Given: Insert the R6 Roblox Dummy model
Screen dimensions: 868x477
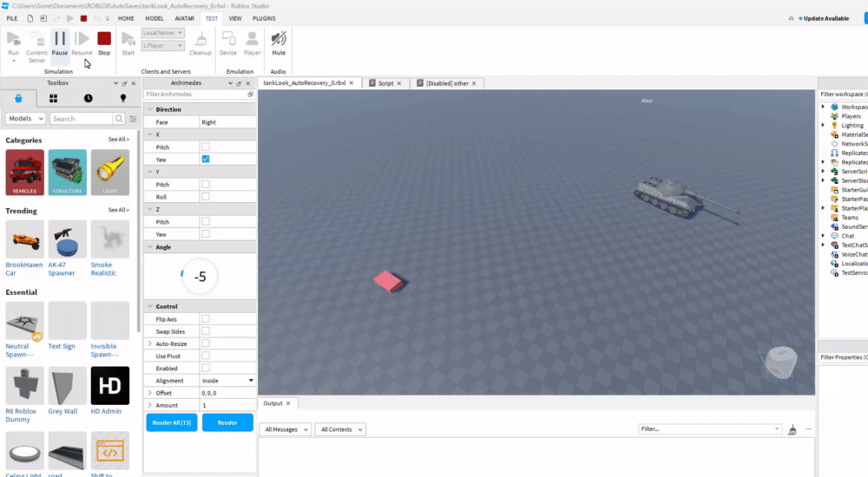Looking at the screenshot, I should click(x=25, y=386).
